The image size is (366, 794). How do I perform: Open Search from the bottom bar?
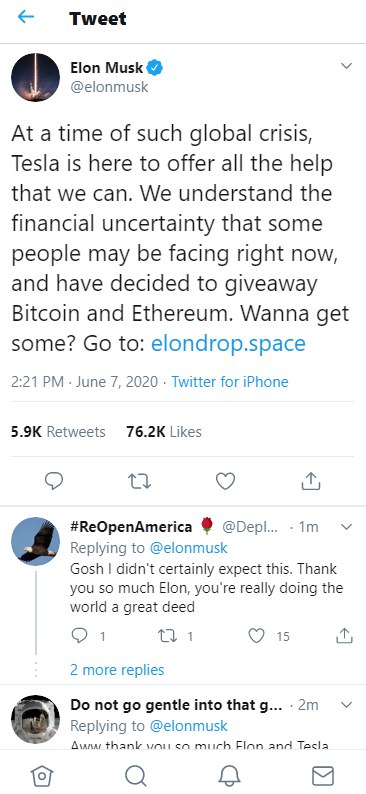tap(136, 775)
